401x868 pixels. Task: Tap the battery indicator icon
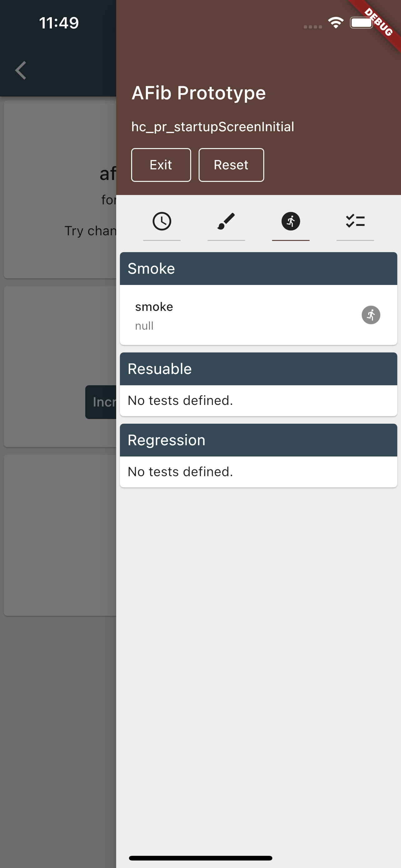(361, 23)
